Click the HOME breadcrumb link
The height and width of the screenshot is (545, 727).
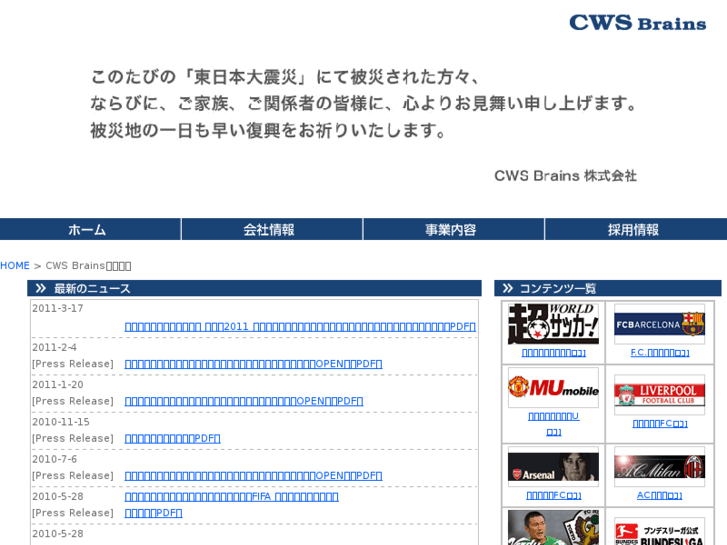(x=15, y=266)
